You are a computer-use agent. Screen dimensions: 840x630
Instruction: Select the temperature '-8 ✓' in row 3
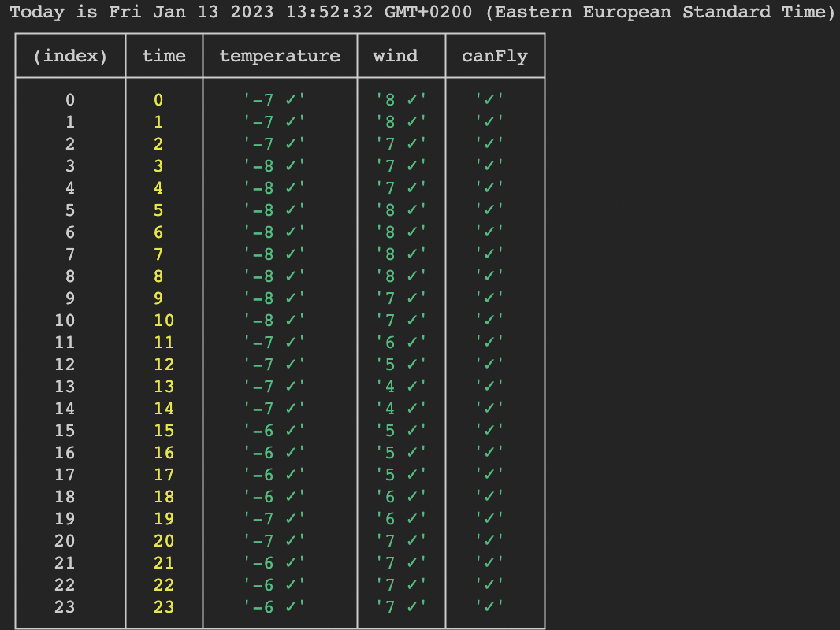point(274,166)
